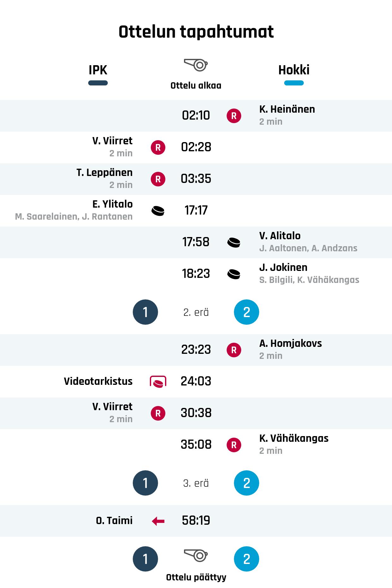Open player V. Alitalo's name
The height and width of the screenshot is (588, 392).
point(280,236)
